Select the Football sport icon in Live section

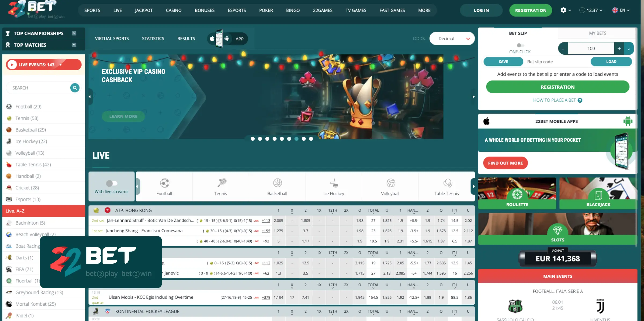164,184
